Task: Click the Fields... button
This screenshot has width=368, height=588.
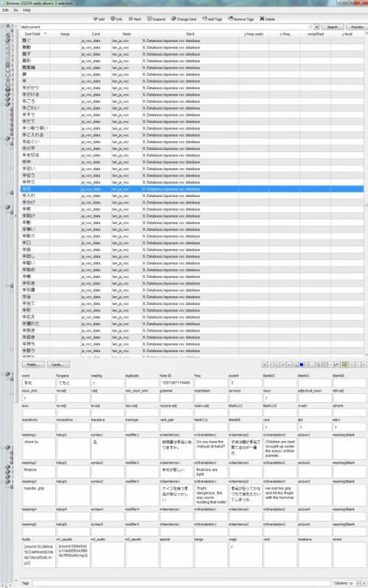Action: [33, 365]
